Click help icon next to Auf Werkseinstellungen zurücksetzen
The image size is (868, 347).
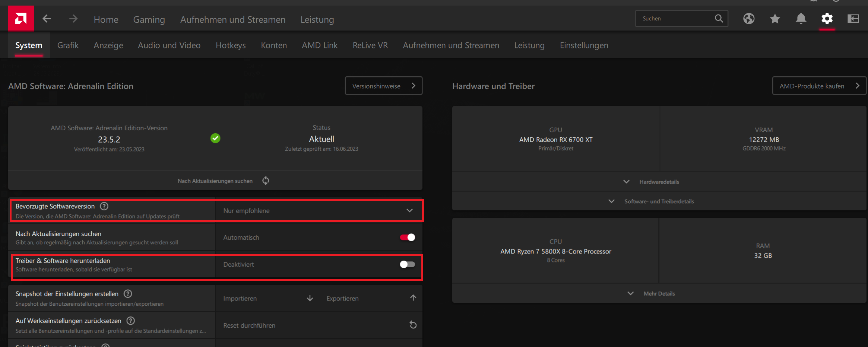[x=130, y=321]
